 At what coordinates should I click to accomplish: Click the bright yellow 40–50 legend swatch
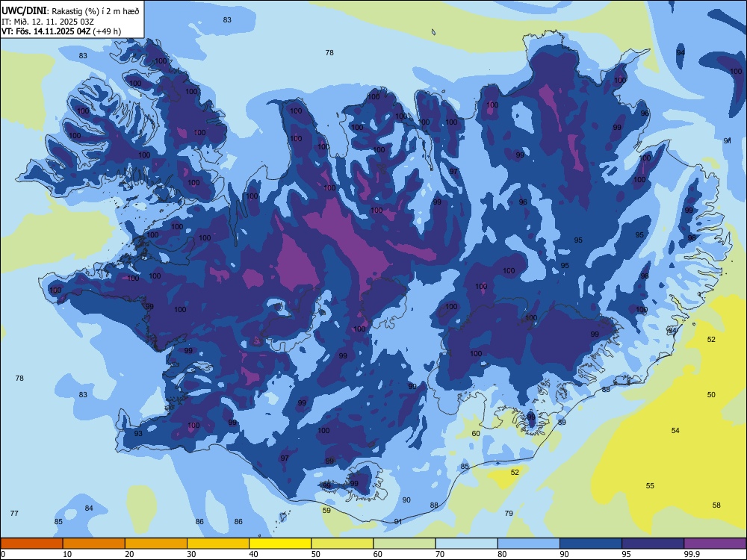click(x=280, y=544)
